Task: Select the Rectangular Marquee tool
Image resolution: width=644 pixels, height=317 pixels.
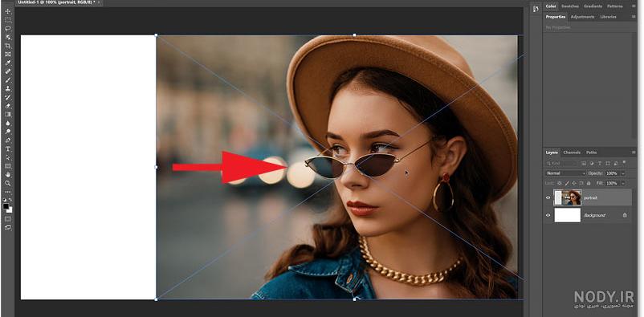Action: click(8, 20)
